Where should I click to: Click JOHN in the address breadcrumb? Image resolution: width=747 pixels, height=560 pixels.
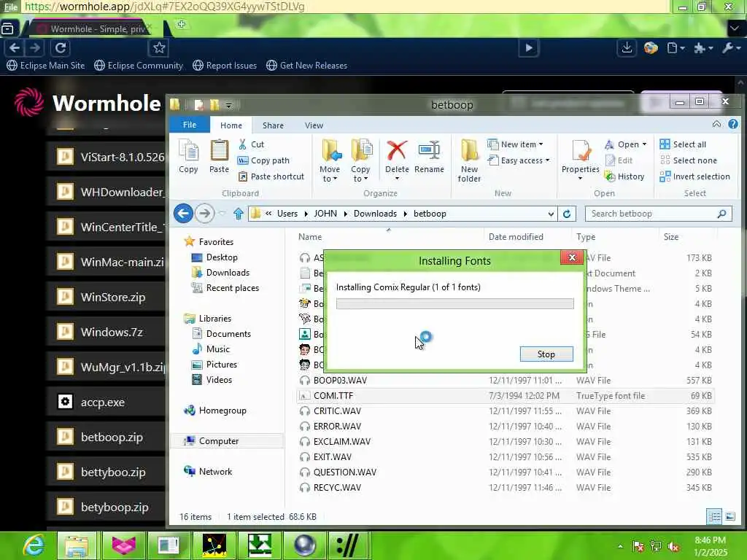click(325, 214)
